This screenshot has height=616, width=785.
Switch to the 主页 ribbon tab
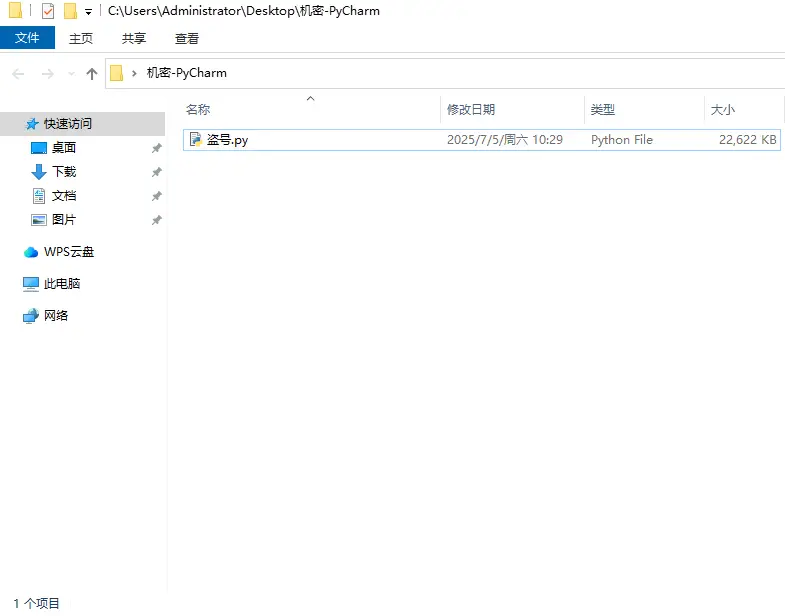[x=81, y=39]
